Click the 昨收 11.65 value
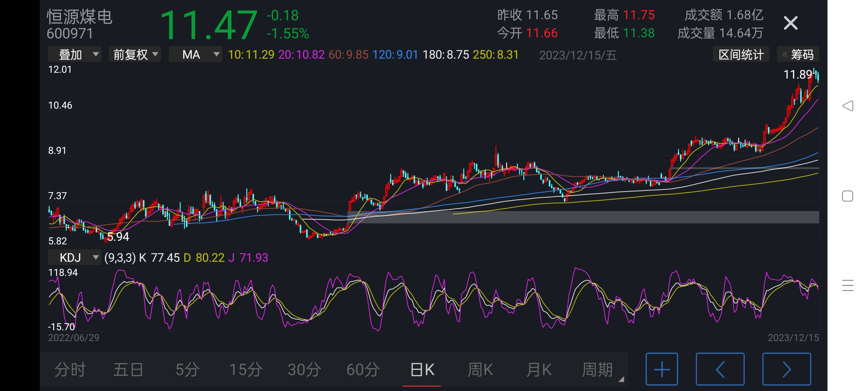Viewport: 868px width, 391px height. click(x=528, y=15)
